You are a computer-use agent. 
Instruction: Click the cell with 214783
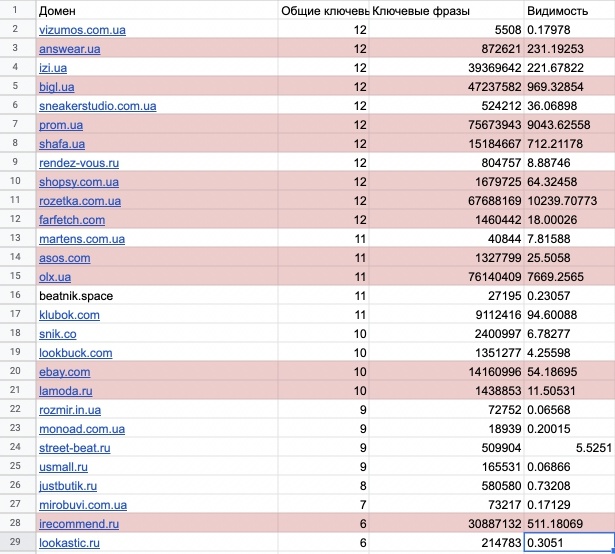[446, 543]
